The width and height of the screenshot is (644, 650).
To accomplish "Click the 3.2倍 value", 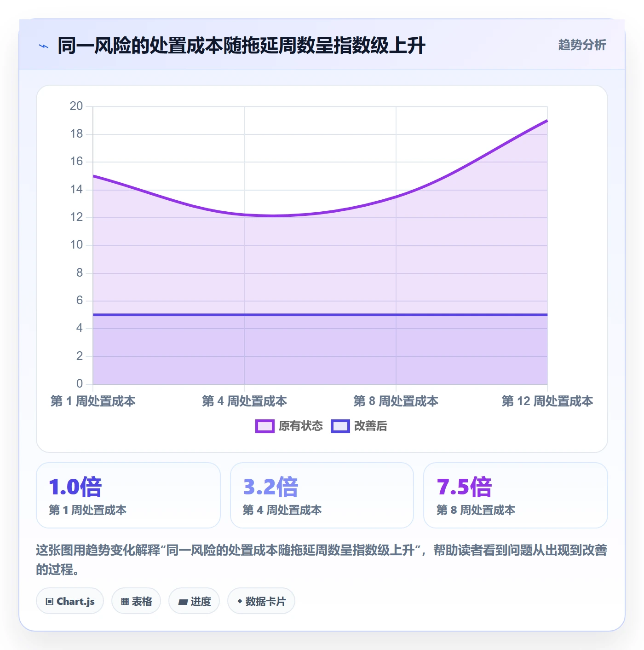I will (x=270, y=487).
